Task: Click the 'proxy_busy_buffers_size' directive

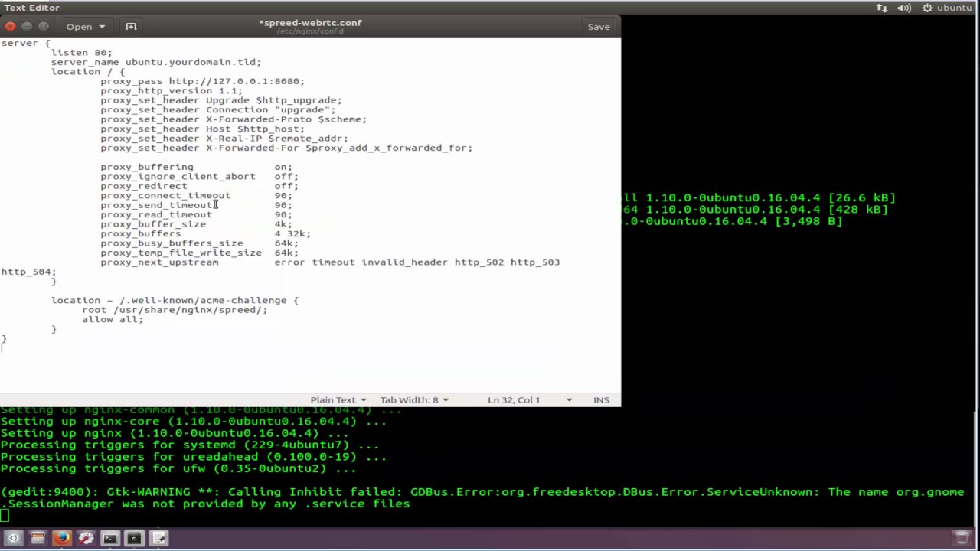Action: tap(171, 243)
